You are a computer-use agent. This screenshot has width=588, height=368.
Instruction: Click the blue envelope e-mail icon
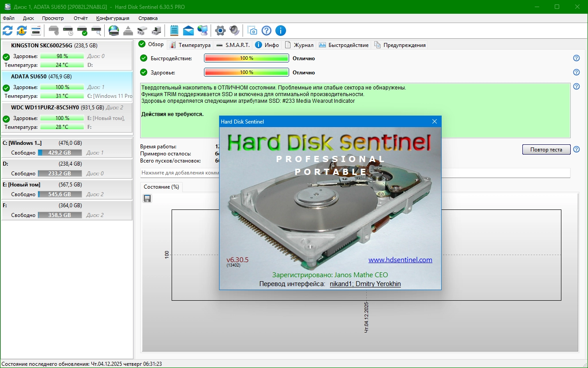(x=188, y=31)
